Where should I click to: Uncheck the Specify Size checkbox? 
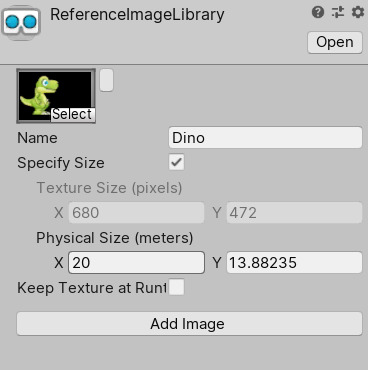point(176,162)
